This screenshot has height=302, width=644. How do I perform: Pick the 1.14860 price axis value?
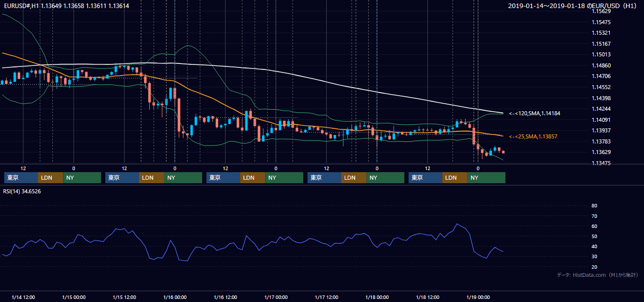[602, 65]
